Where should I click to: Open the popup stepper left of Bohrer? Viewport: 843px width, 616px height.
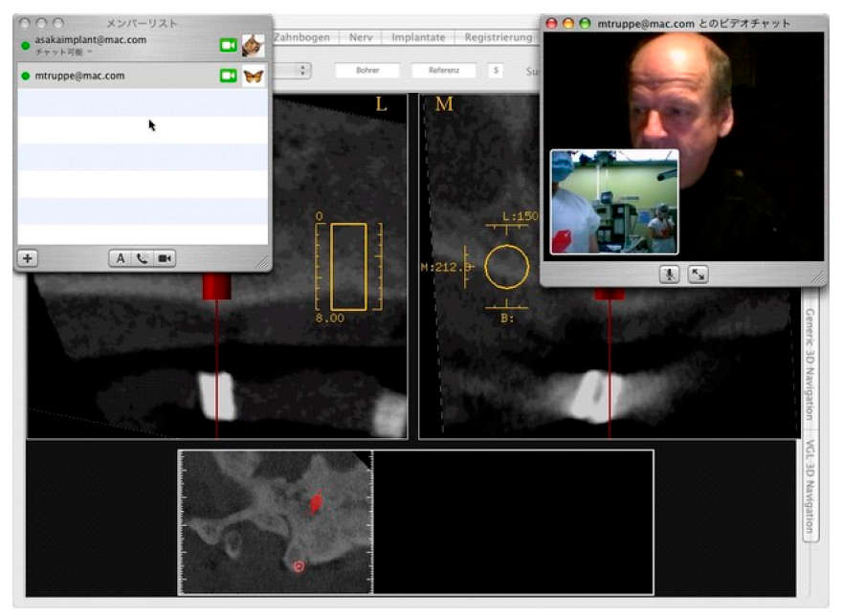tap(303, 71)
